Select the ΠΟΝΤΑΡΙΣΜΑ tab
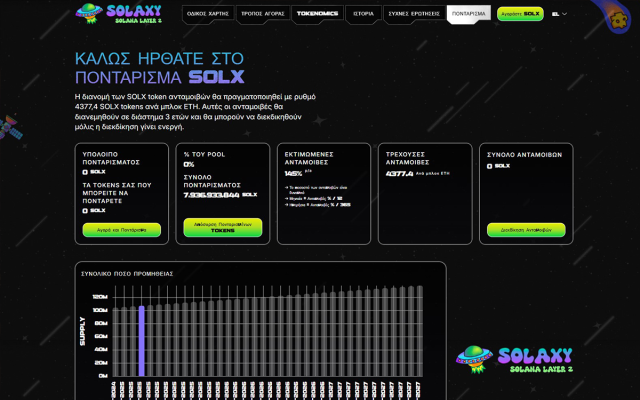Viewport: 640px width, 400px height. (468, 14)
